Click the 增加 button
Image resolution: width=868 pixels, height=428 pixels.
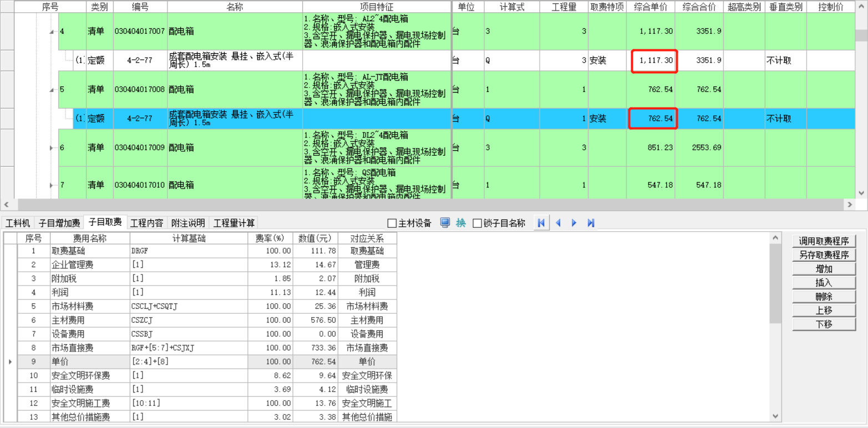click(x=824, y=269)
